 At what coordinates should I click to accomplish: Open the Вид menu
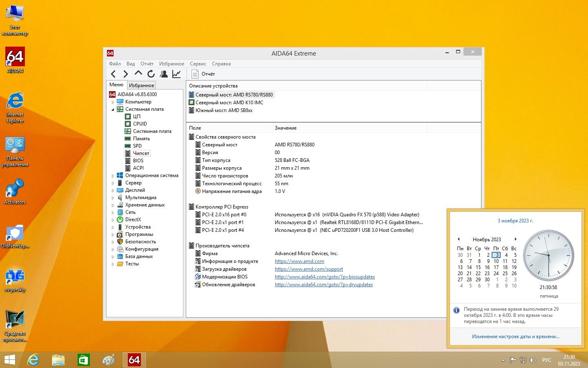[131, 64]
